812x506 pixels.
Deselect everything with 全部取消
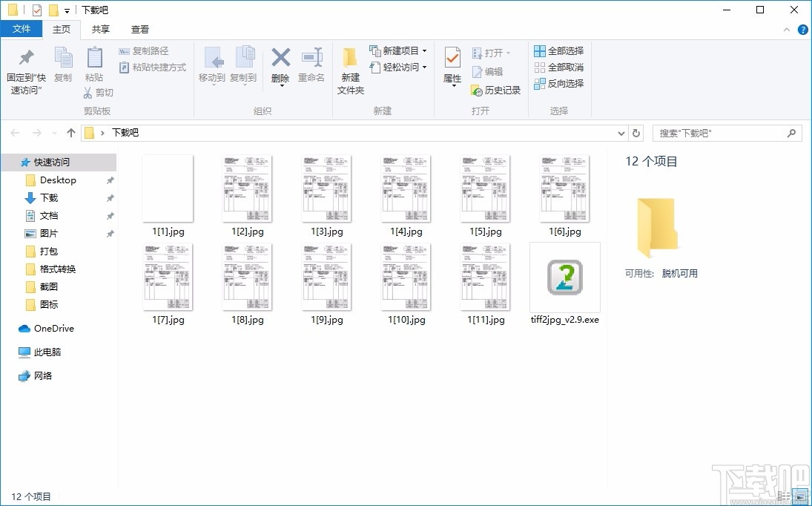558,67
